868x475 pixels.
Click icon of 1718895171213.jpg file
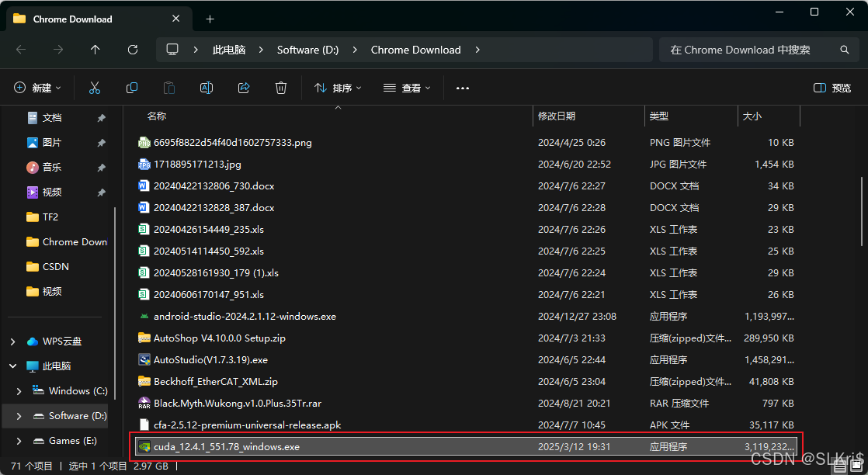pyautogui.click(x=144, y=165)
